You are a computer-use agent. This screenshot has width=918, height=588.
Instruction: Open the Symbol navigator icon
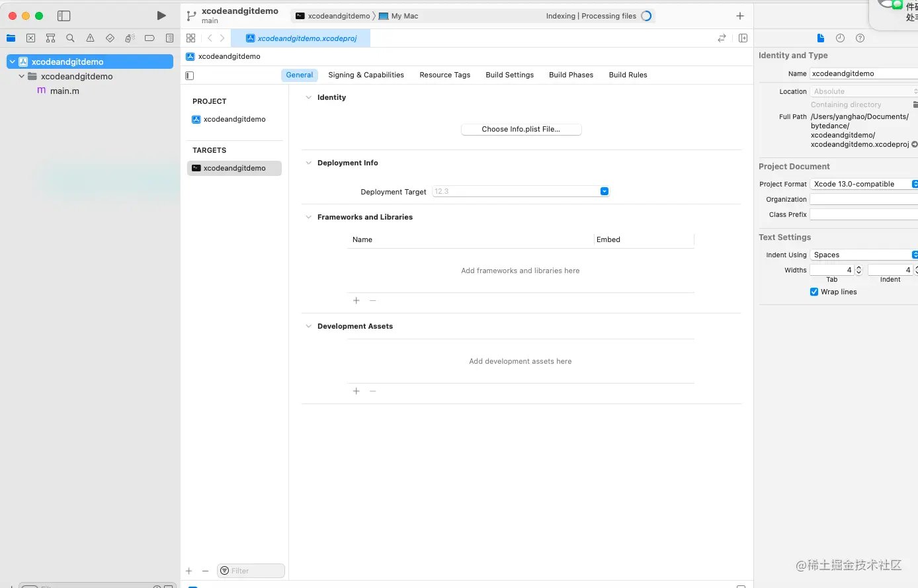(50, 38)
